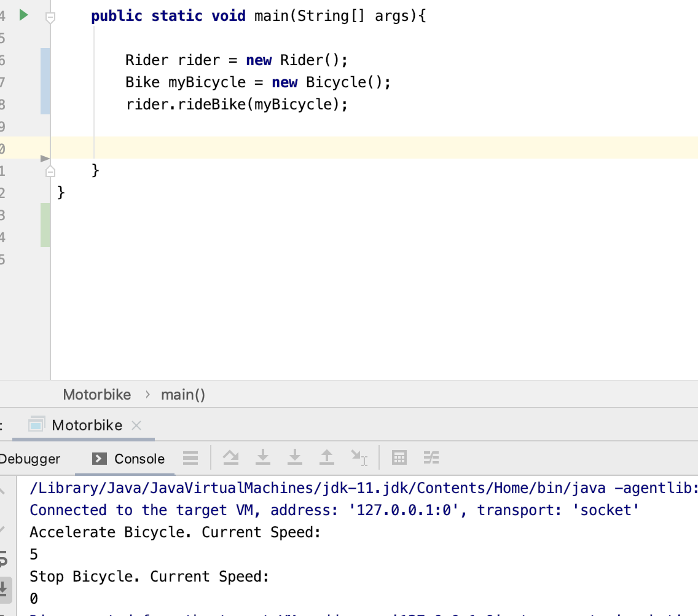Switch to the Debugger tab

pyautogui.click(x=29, y=459)
